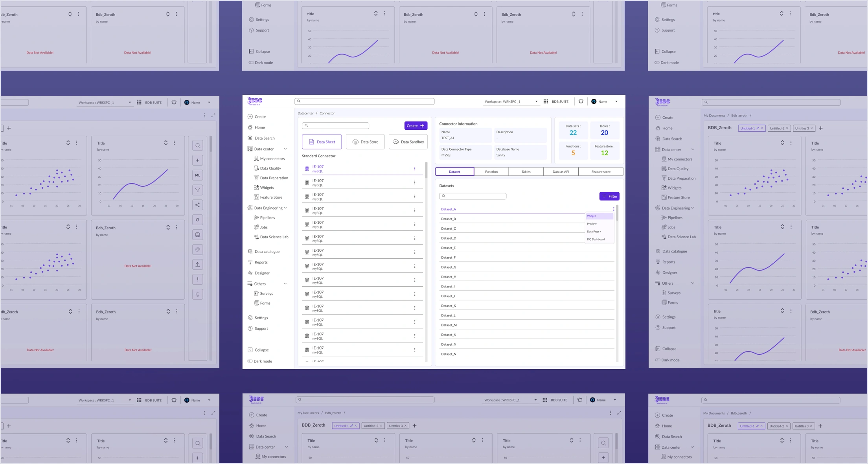Screen dimensions: 868x464
Task: Switch to the Tables tab
Action: click(x=526, y=172)
